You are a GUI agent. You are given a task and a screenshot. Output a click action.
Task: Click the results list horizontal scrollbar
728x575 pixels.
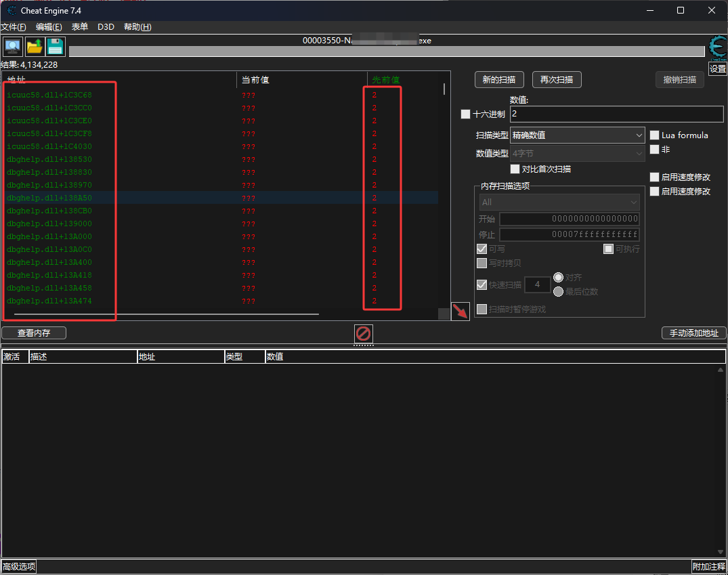pyautogui.click(x=166, y=314)
